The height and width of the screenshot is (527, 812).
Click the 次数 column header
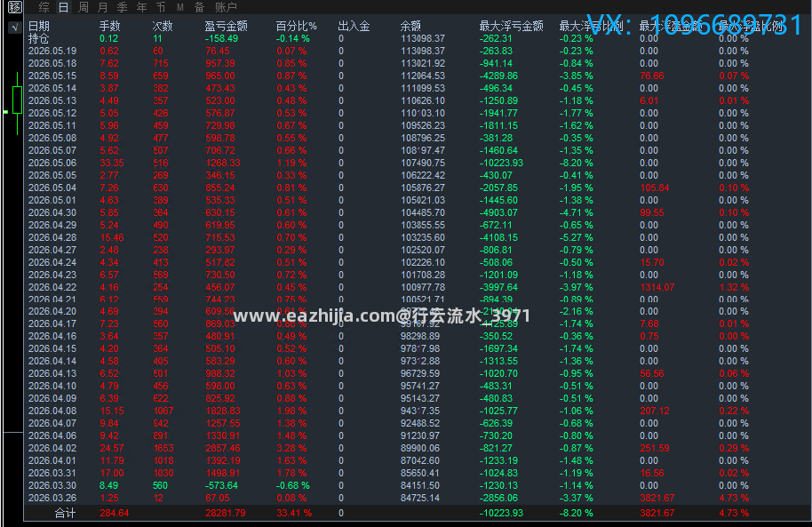coord(163,26)
